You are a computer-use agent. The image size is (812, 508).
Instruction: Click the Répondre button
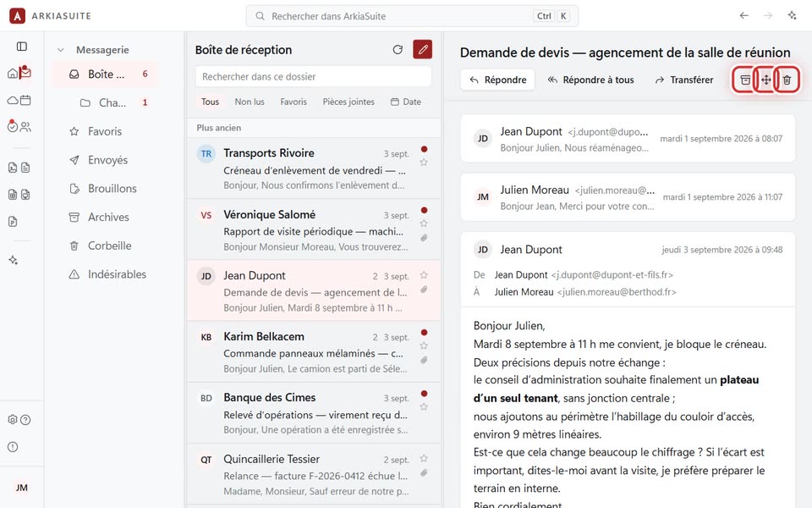tap(497, 80)
